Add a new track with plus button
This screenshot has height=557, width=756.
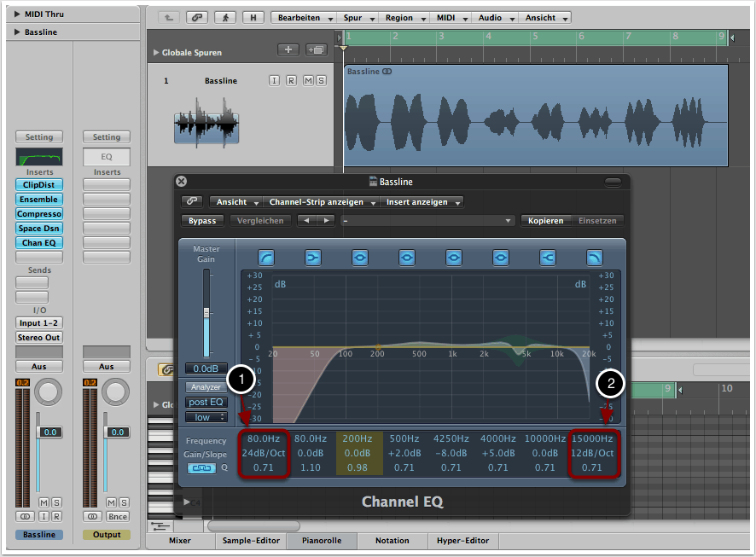pyautogui.click(x=288, y=50)
